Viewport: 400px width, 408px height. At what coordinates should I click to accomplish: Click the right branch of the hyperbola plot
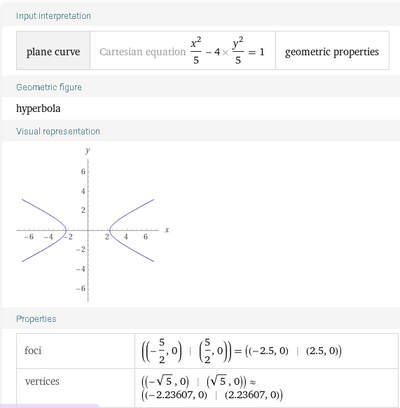click(130, 230)
